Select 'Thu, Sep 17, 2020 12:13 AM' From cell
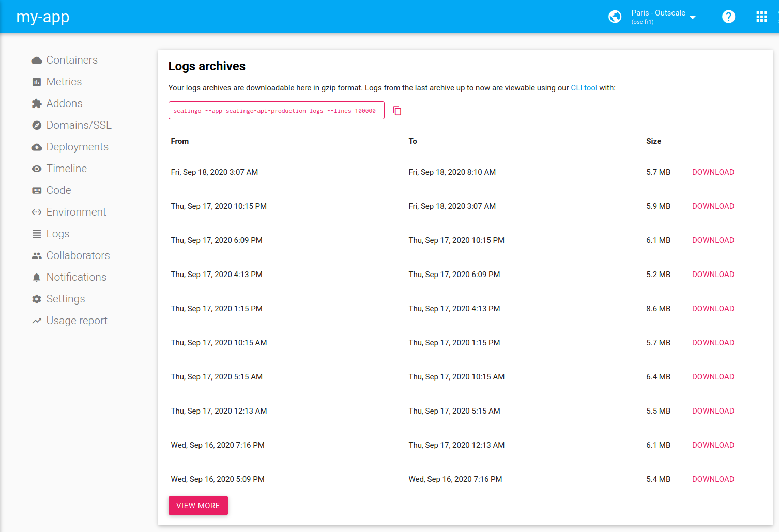779x532 pixels. pos(219,411)
